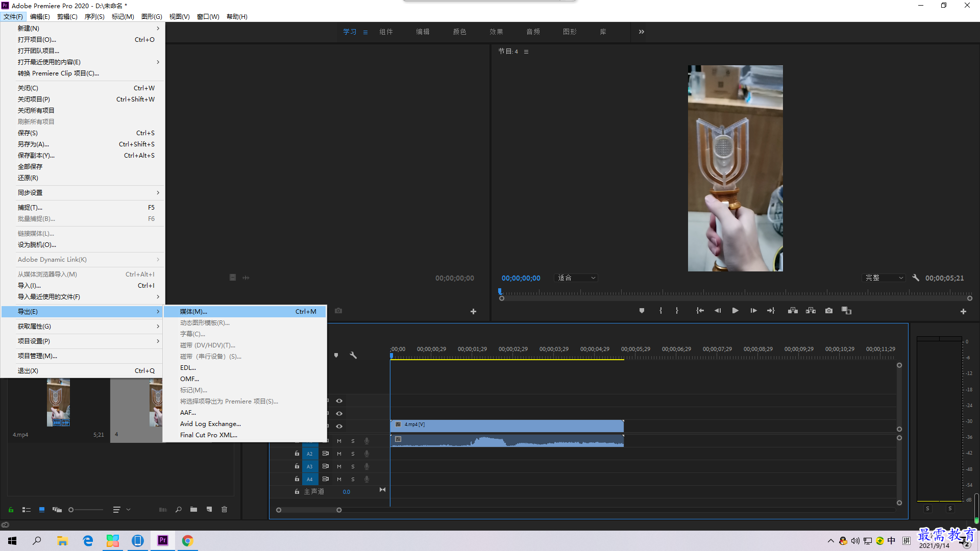
Task: Click the Extract button icon
Action: (x=811, y=311)
